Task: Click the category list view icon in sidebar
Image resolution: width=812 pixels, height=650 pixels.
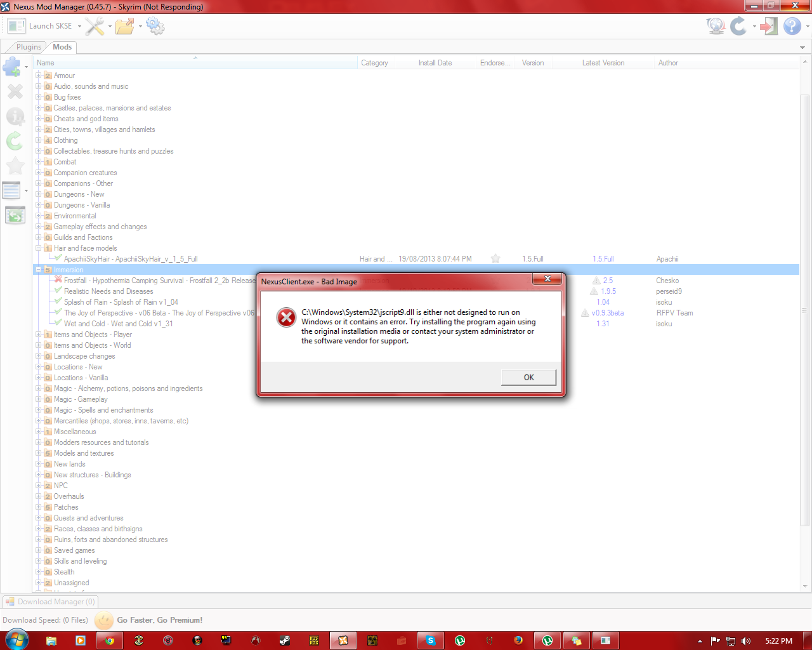Action: (12, 190)
